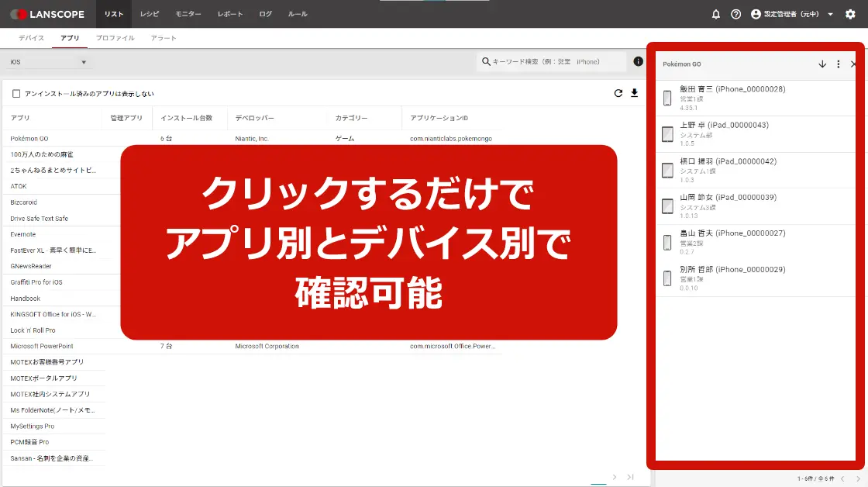The image size is (868, 487).
Task: Expand the user account dropdown arrow
Action: [x=830, y=15]
